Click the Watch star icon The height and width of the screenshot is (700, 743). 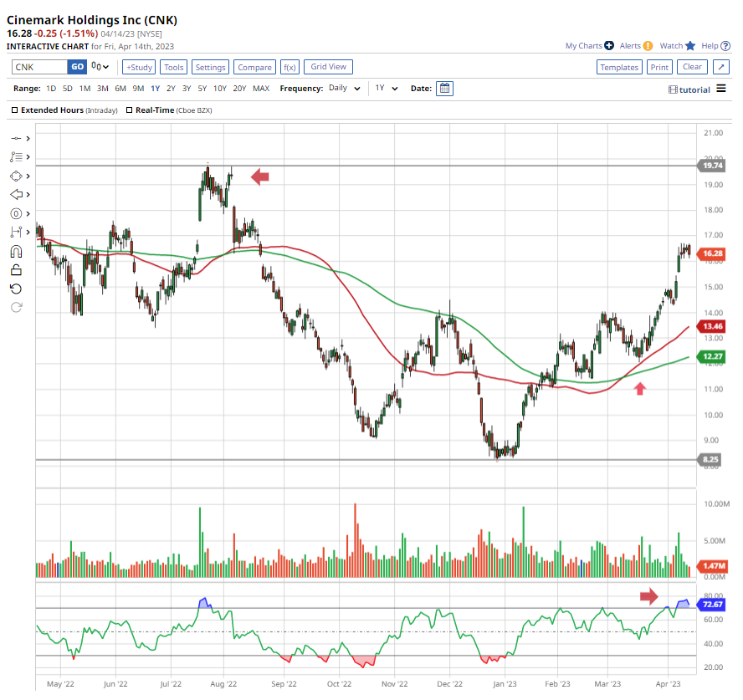point(690,45)
